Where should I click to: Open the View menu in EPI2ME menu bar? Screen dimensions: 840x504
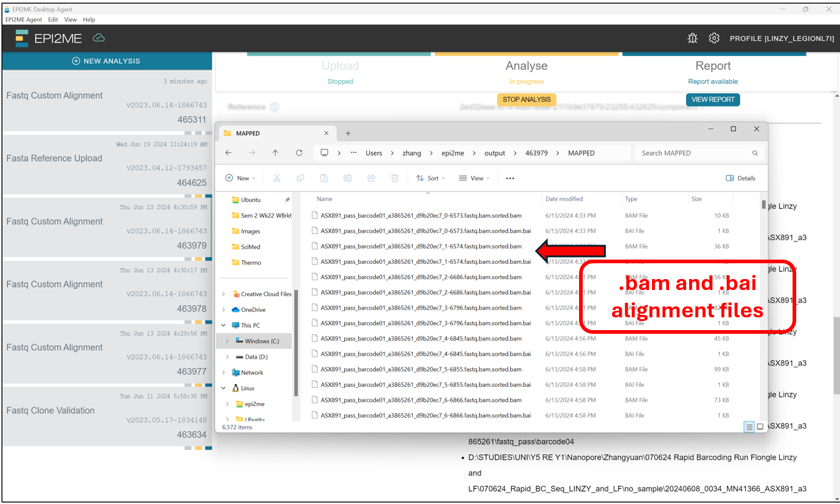click(71, 19)
